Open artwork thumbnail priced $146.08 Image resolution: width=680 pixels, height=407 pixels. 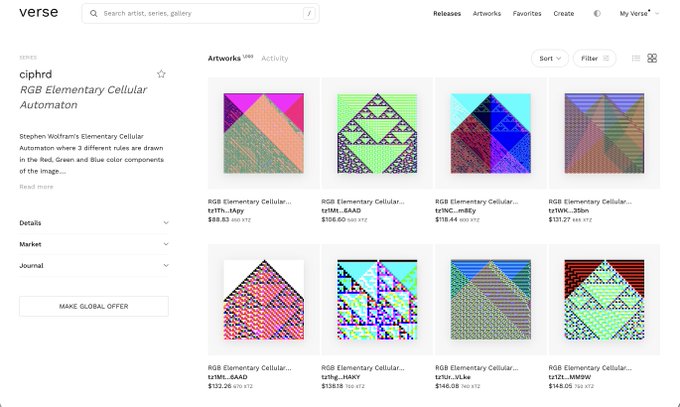coord(490,299)
